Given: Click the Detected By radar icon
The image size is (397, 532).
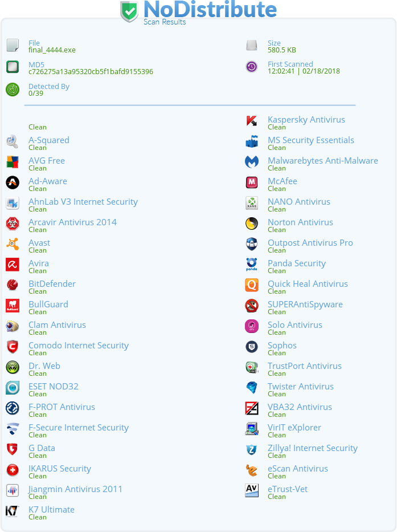Looking at the screenshot, I should [x=13, y=89].
